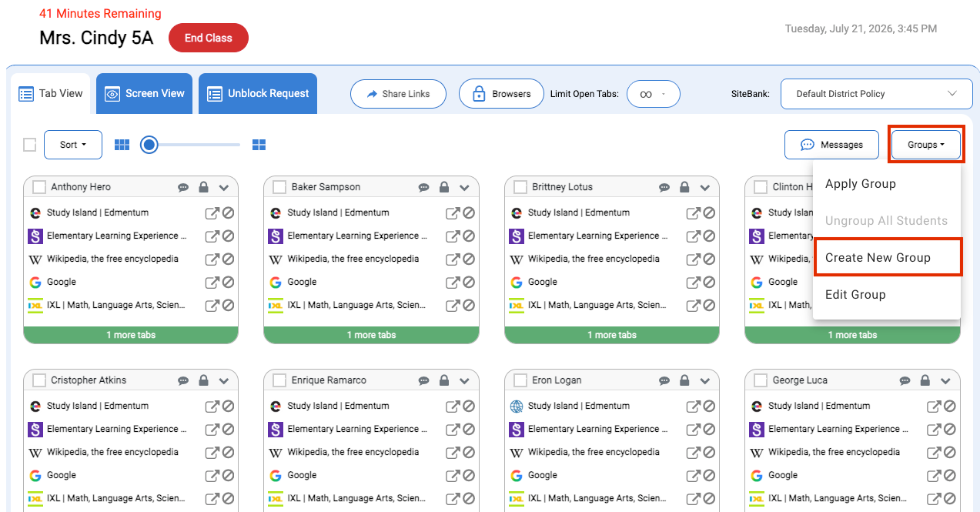Click Enrique Ramarco student name
The image size is (980, 512).
click(x=329, y=380)
